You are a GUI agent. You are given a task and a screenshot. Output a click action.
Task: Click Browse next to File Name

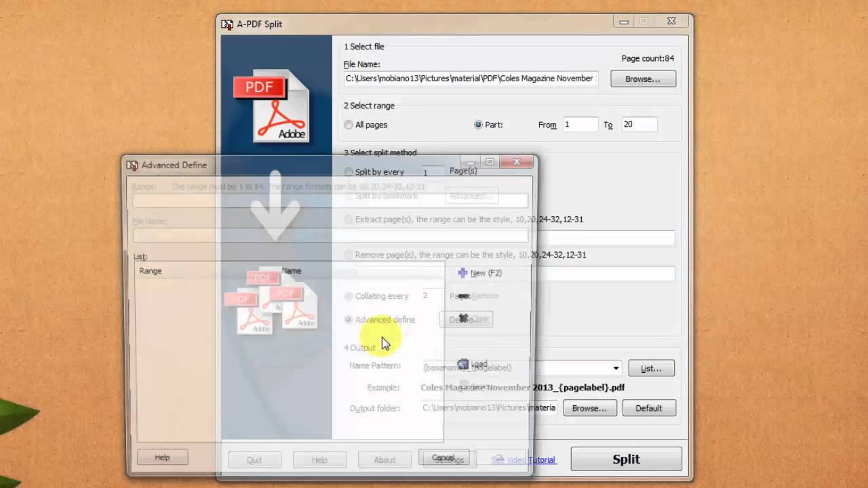pyautogui.click(x=643, y=79)
